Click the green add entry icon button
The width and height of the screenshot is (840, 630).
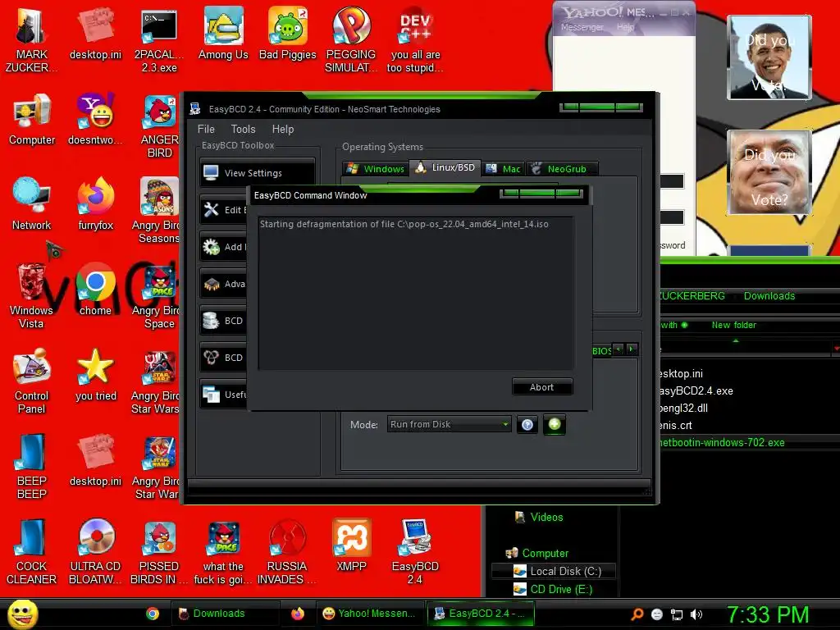[555, 425]
